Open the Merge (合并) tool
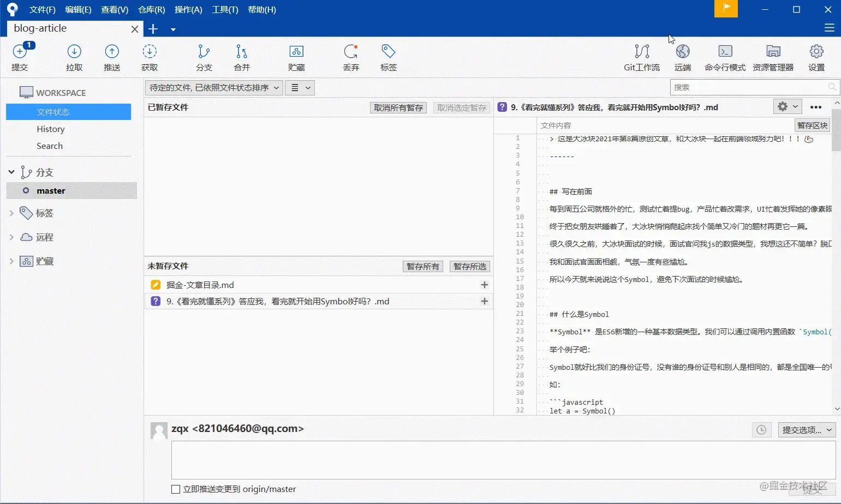Image resolution: width=841 pixels, height=504 pixels. [x=242, y=57]
